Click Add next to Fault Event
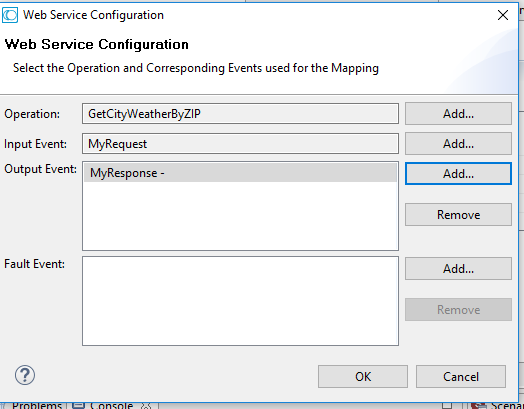This screenshot has height=409, width=524. coord(458,268)
